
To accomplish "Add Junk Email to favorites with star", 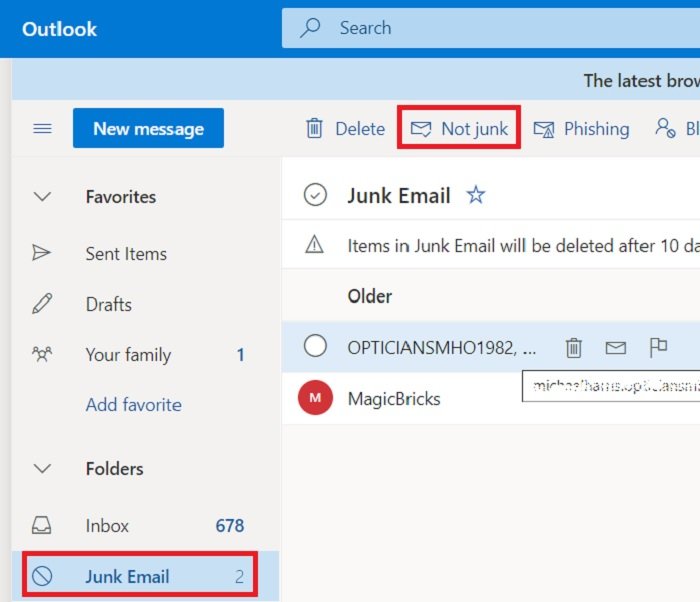I will [x=475, y=195].
